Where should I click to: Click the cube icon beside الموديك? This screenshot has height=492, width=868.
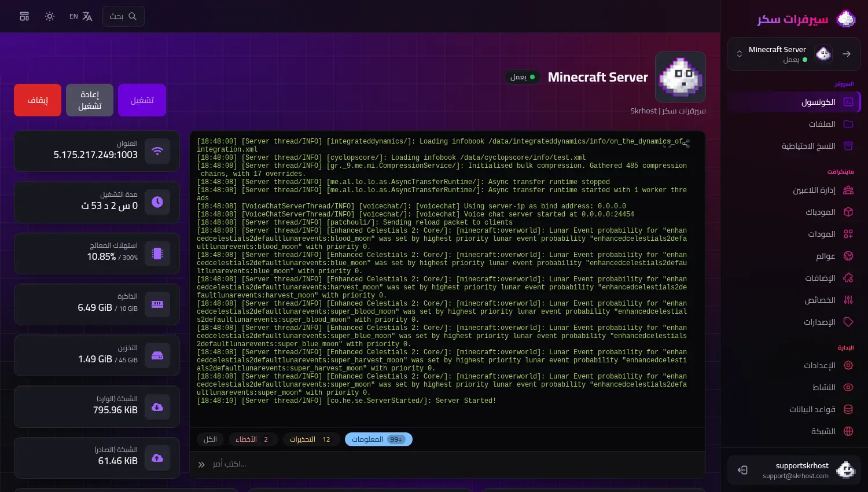(848, 212)
